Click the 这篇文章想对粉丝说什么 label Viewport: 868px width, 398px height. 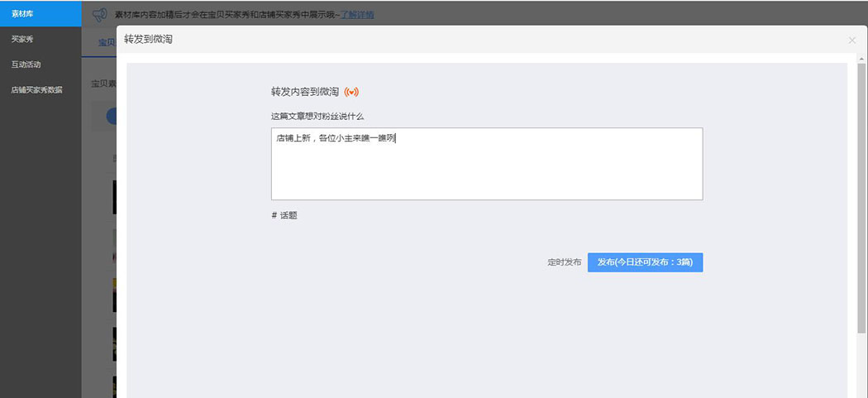tap(317, 116)
